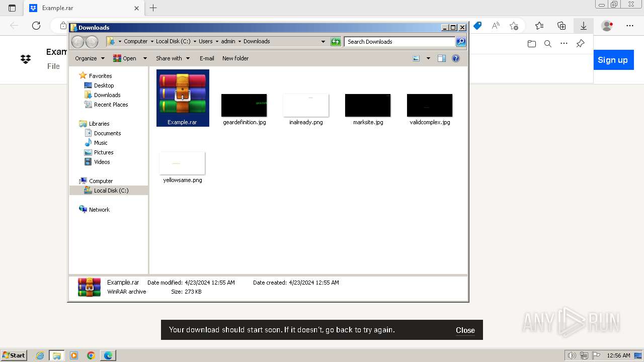Viewport: 644px width, 362px height.
Task: Open the Windows Start menu
Action: (x=14, y=355)
